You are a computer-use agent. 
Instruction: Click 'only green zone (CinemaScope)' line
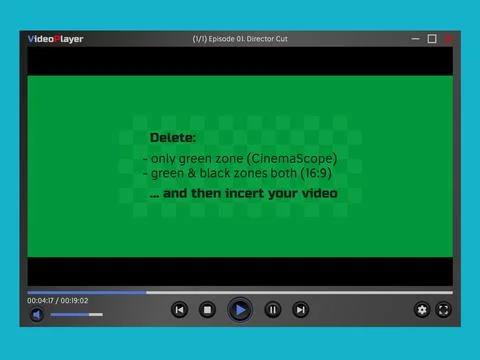click(240, 159)
